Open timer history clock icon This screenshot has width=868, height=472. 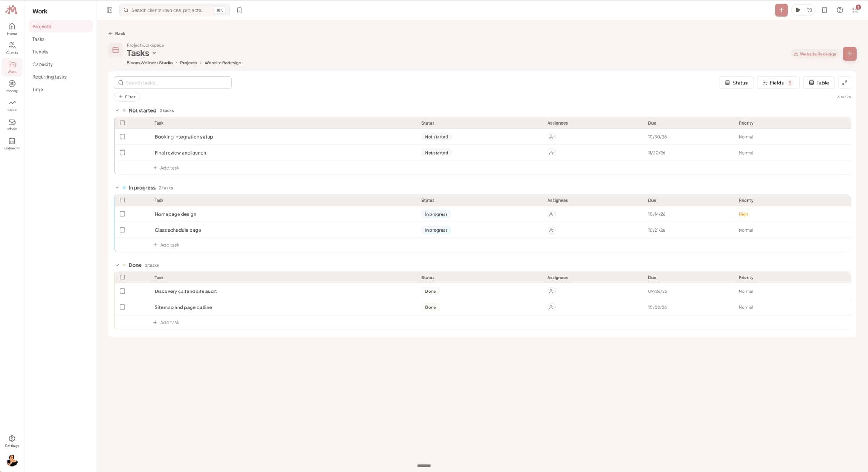[809, 10]
